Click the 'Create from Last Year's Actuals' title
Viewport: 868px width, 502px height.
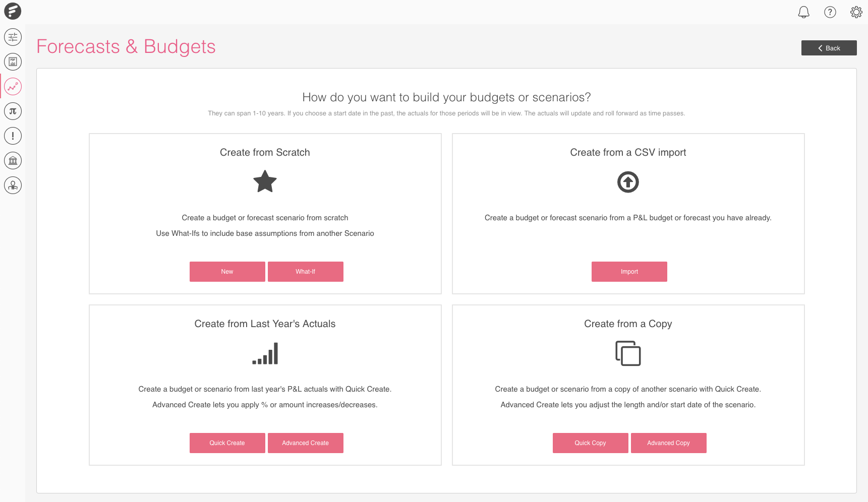pos(265,324)
